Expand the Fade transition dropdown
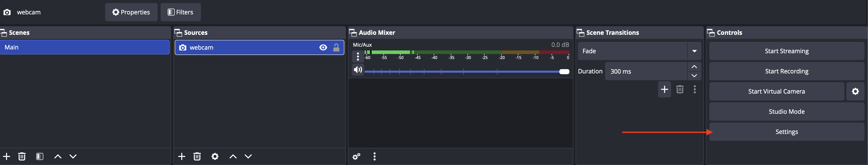The width and height of the screenshot is (868, 165). click(x=694, y=51)
